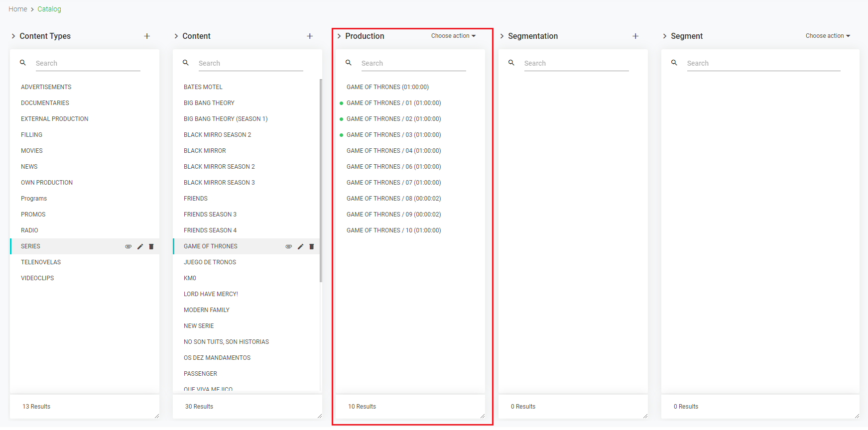
Task: Open Production's Choose action dropdown
Action: coord(453,36)
